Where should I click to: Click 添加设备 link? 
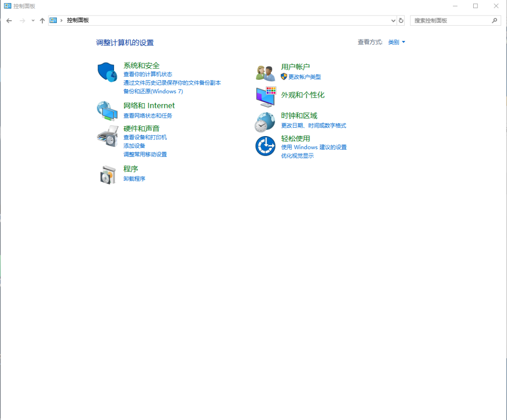(134, 146)
